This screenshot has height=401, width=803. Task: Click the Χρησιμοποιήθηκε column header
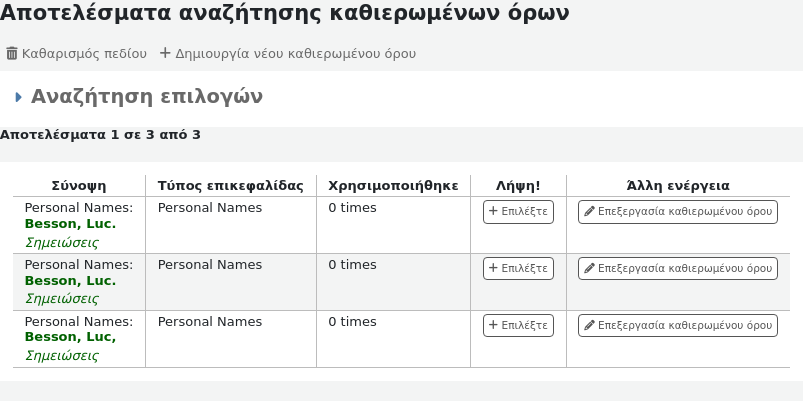click(393, 185)
